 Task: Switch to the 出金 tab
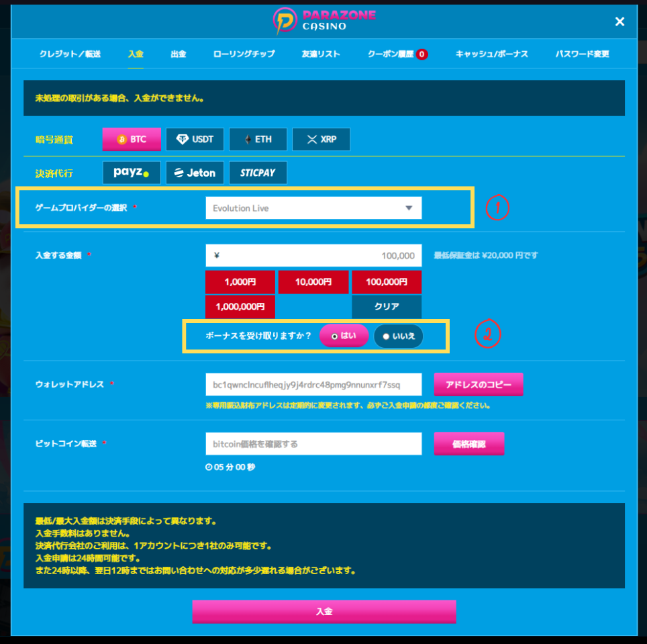point(179,54)
